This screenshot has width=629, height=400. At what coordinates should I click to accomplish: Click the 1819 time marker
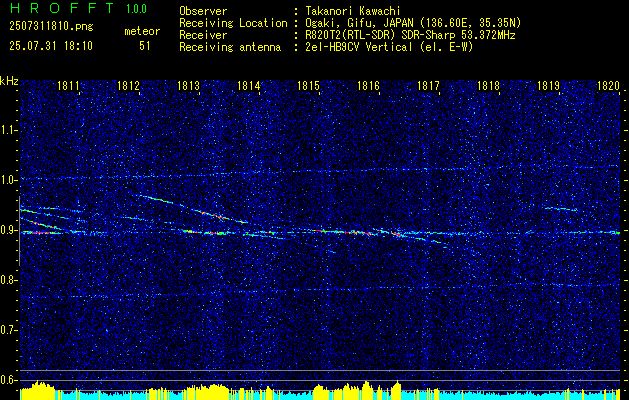(x=548, y=86)
